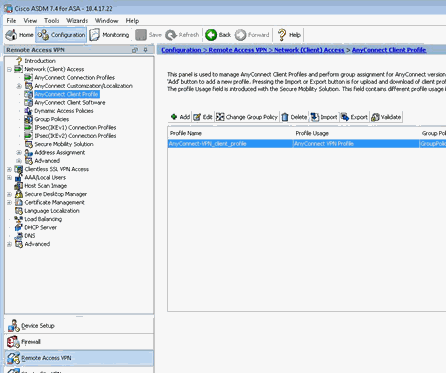Collapse the Network (Client) Access node
446x373 pixels.
9,69
